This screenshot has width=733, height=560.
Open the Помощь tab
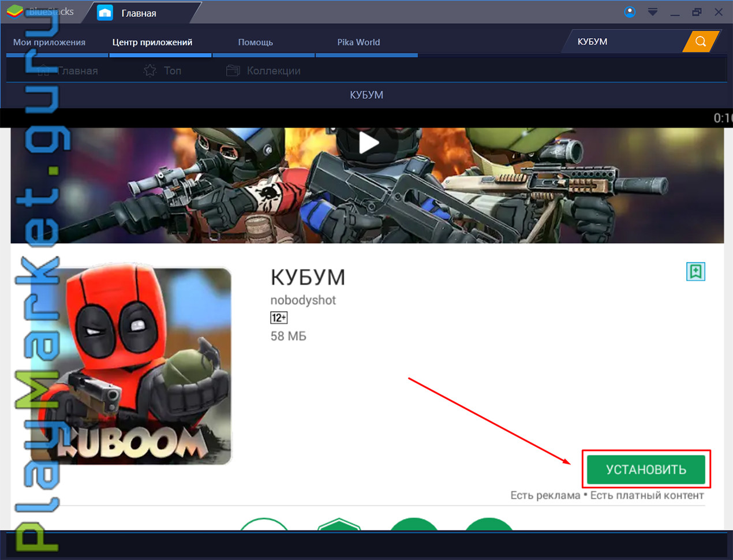pos(255,42)
